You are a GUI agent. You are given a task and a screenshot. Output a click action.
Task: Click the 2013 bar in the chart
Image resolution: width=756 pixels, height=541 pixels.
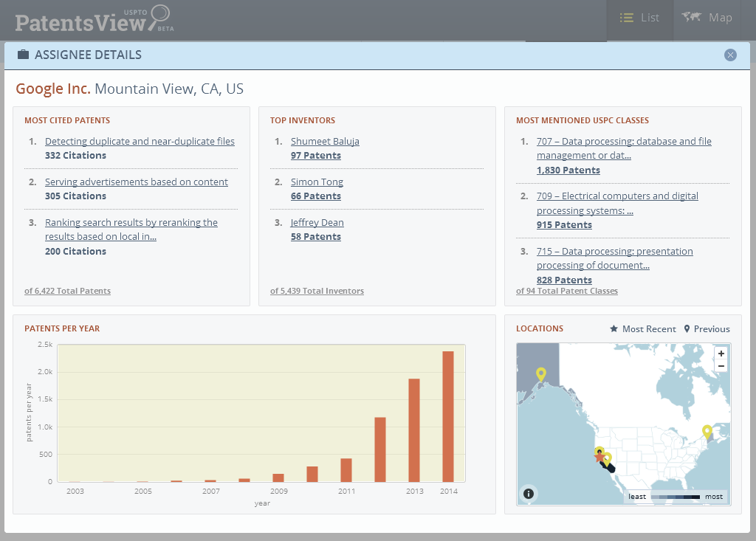[x=414, y=430]
